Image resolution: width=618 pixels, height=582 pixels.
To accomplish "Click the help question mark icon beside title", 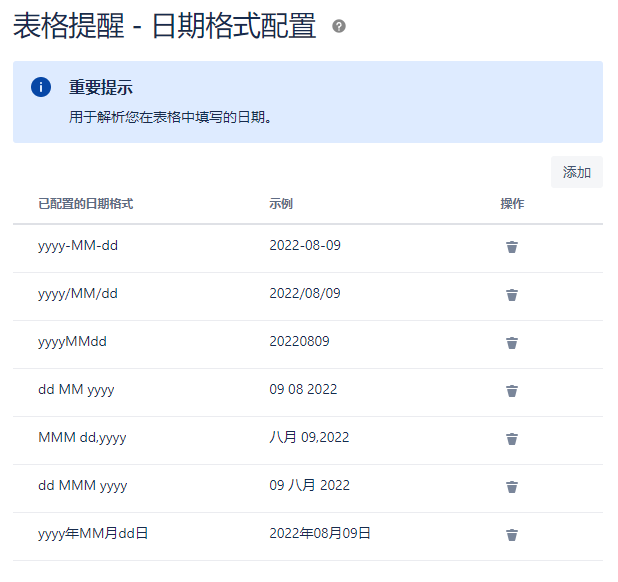I will (x=339, y=27).
